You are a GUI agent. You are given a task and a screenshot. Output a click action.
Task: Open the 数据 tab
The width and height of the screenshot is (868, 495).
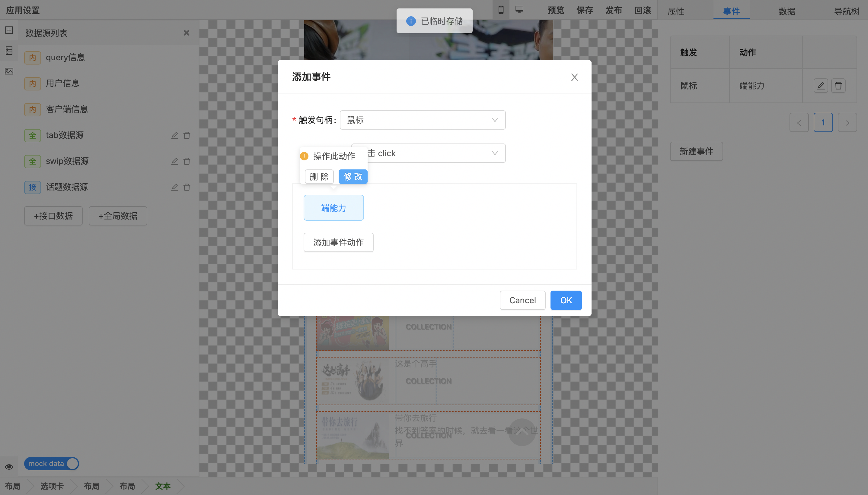(787, 11)
